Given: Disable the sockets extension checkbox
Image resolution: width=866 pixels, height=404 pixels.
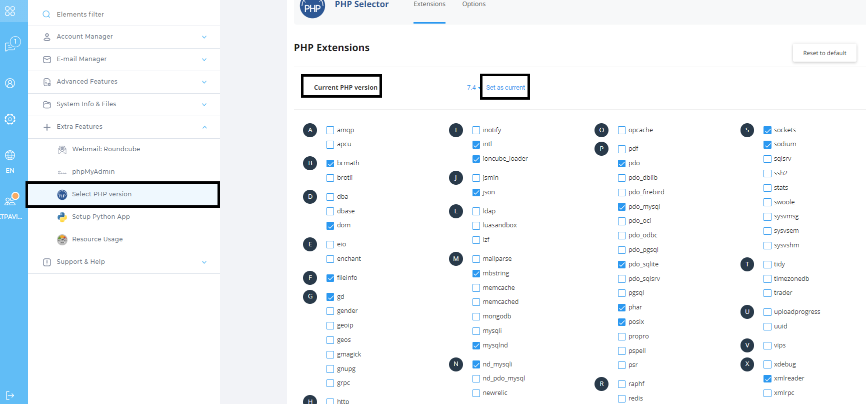Looking at the screenshot, I should (x=767, y=130).
